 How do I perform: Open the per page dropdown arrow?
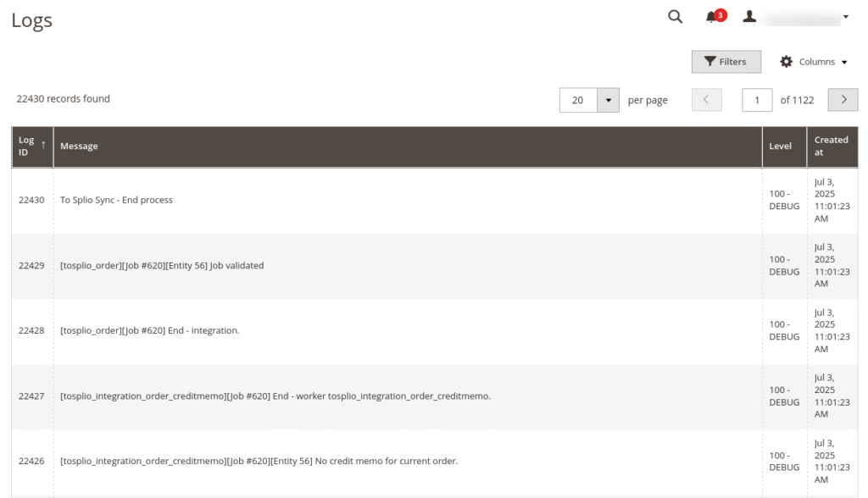tap(608, 100)
